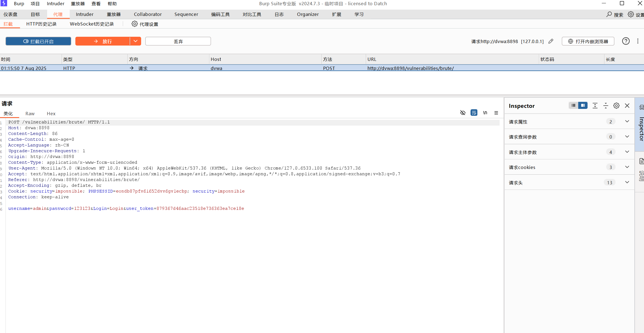This screenshot has height=333, width=644.
Task: Click the user_token value in request body
Action: [200, 208]
